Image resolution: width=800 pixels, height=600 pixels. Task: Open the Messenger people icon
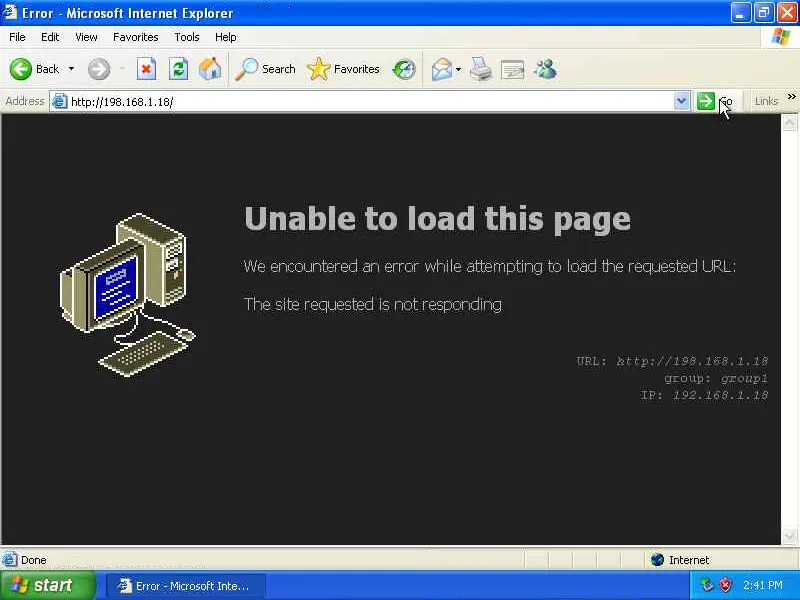coord(545,69)
